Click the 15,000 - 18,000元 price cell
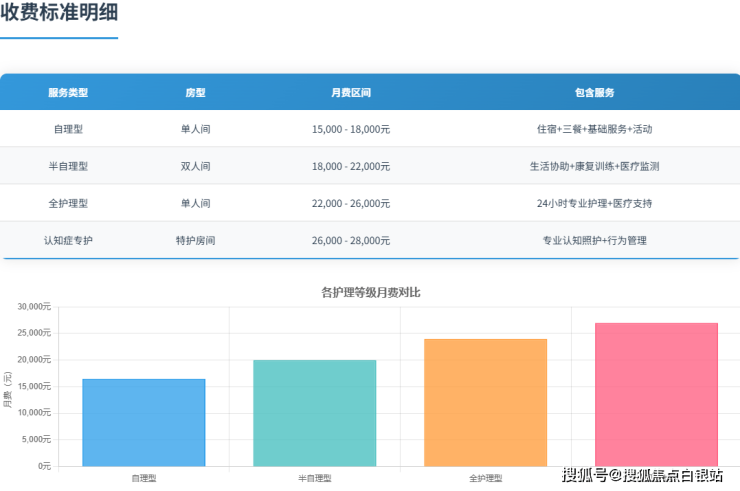 click(351, 129)
